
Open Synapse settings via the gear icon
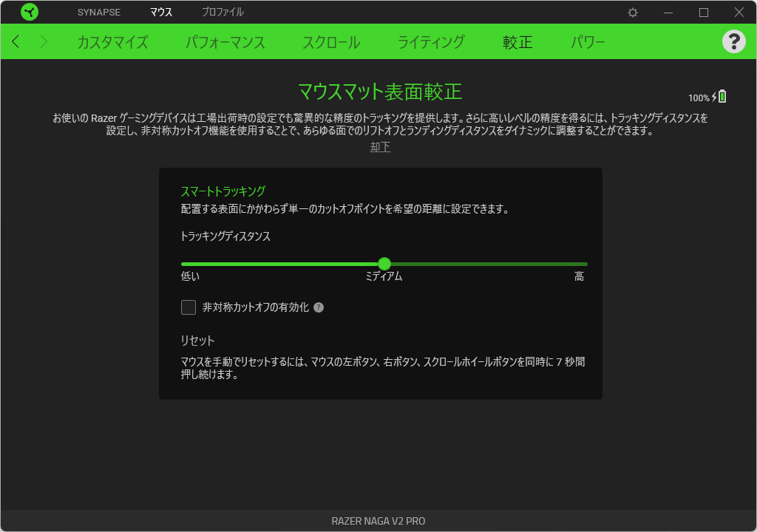633,13
